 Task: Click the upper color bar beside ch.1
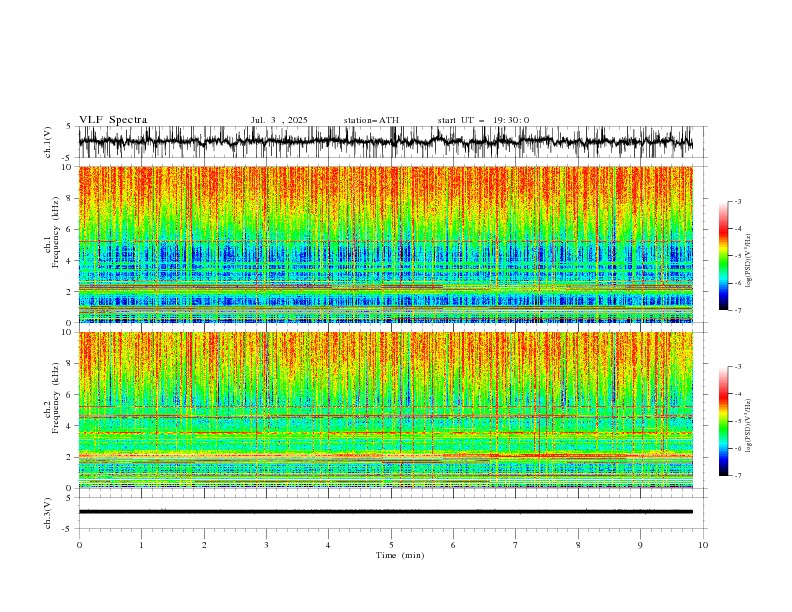723,256
